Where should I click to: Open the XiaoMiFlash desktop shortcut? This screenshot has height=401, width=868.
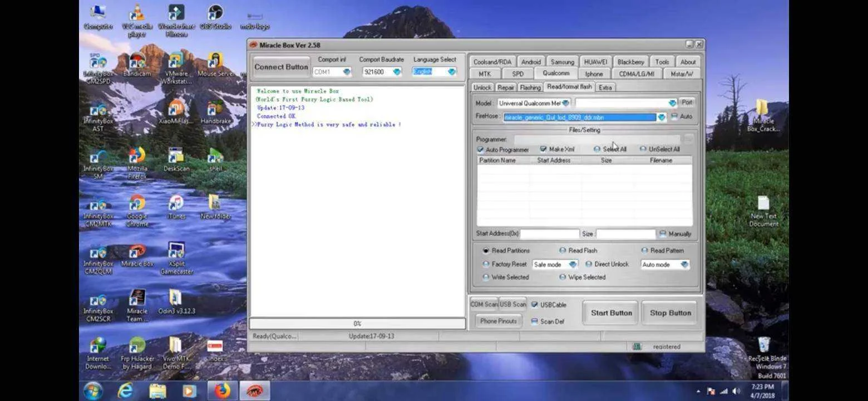tap(176, 113)
